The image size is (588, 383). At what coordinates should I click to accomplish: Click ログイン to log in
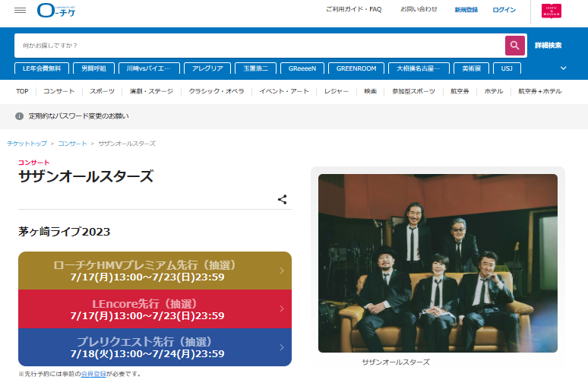(x=504, y=10)
